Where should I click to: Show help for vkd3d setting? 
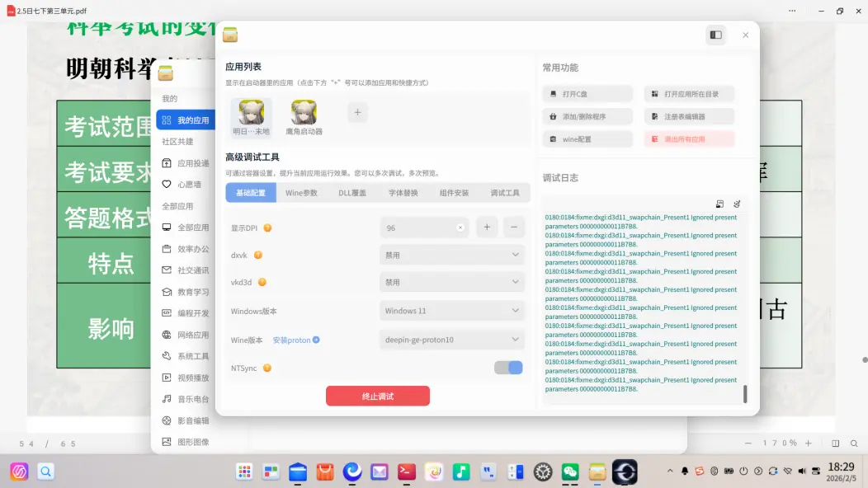click(x=262, y=282)
